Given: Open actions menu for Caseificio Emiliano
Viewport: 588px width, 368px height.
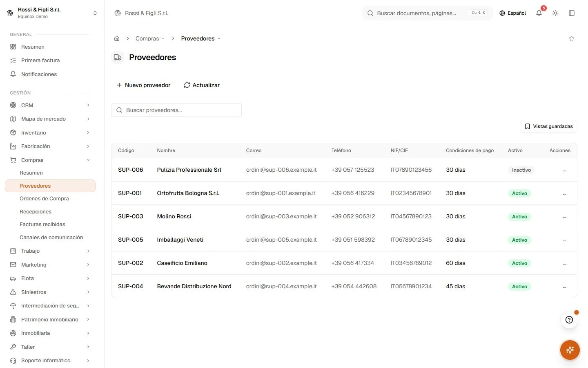Looking at the screenshot, I should click(x=565, y=263).
